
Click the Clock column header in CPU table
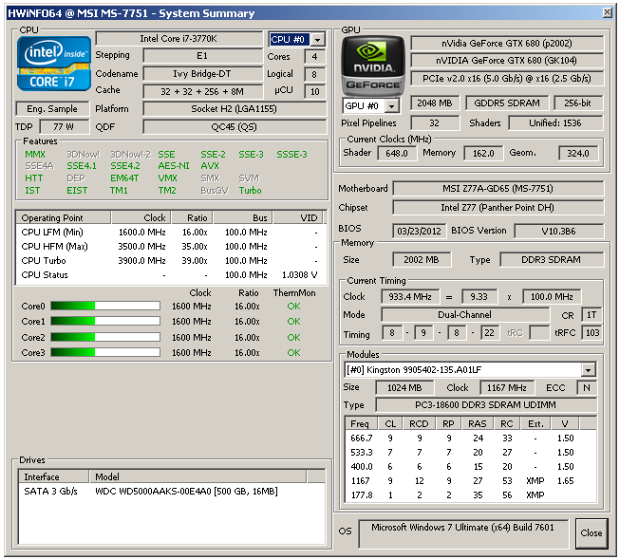tap(141, 218)
